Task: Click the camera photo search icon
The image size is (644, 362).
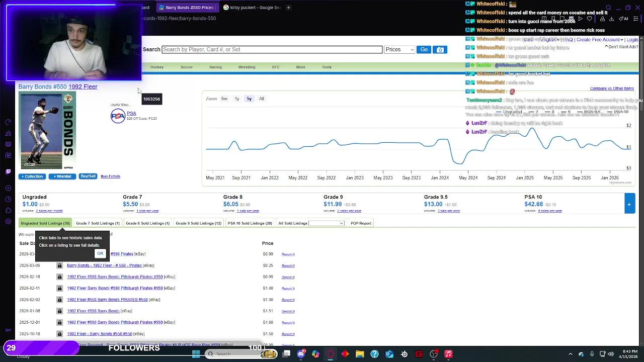Action: 440,49
